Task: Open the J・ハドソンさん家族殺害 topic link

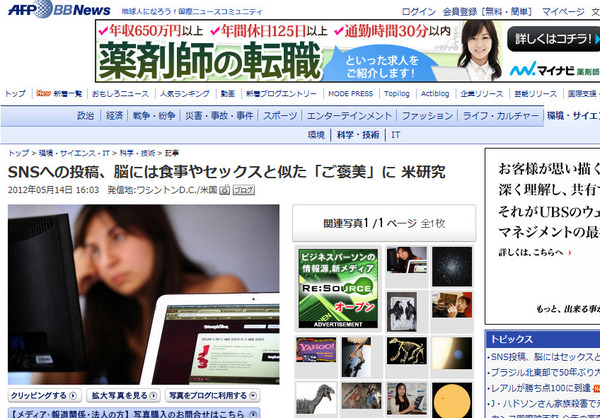Action: click(545, 403)
